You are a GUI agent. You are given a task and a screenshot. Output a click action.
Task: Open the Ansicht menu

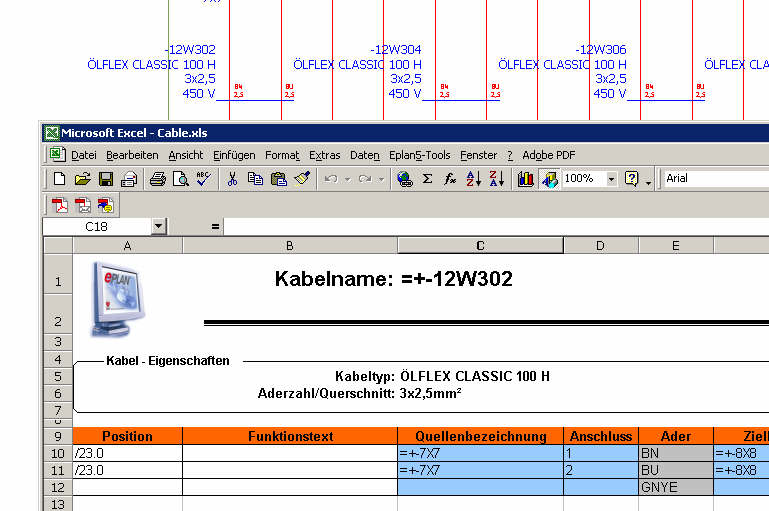click(186, 155)
